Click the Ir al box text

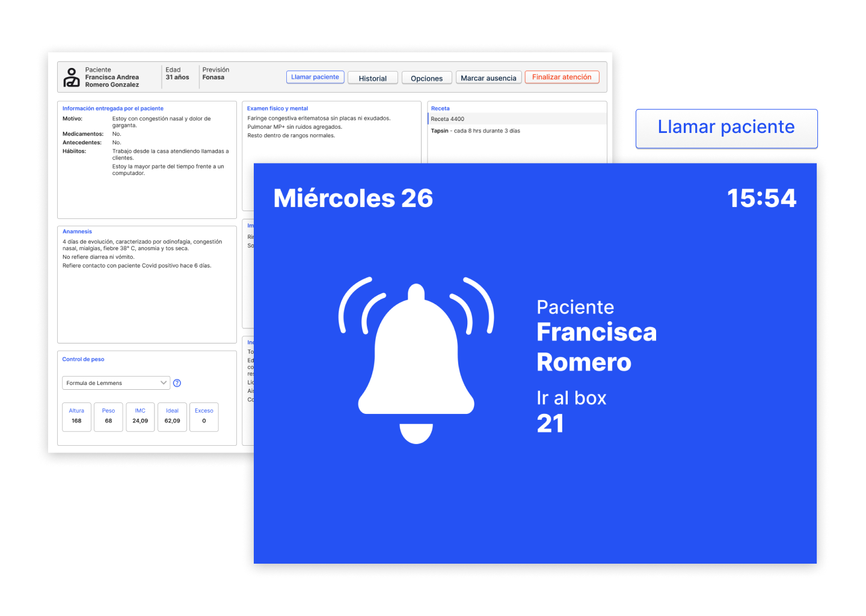[x=571, y=398]
